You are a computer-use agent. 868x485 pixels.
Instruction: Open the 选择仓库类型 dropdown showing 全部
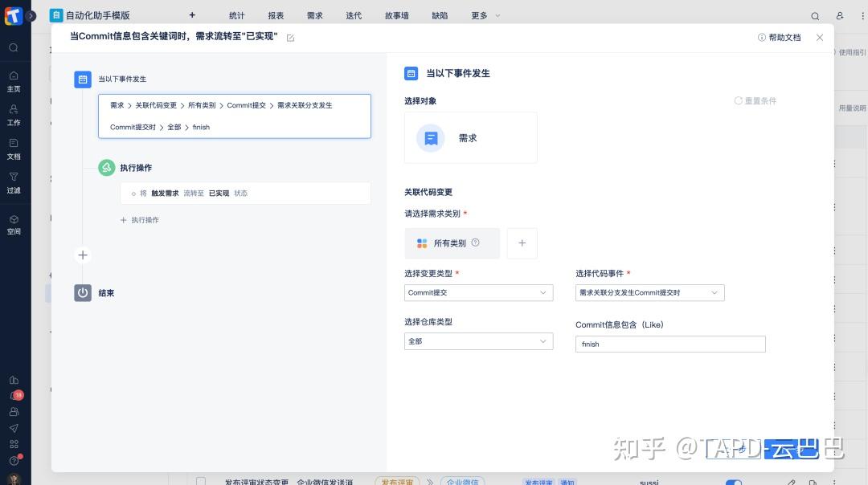click(x=478, y=340)
